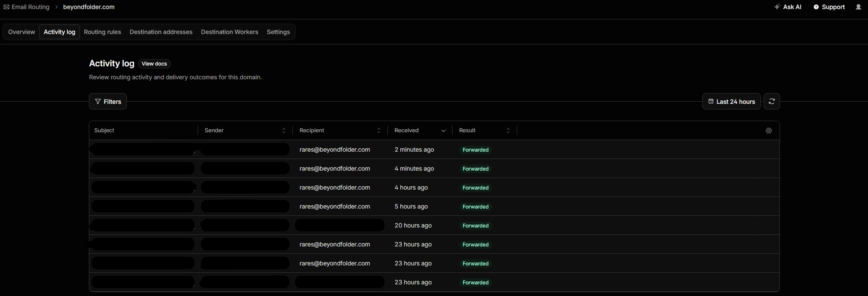This screenshot has width=868, height=296.
Task: Select the Activity log tab
Action: pos(60,32)
